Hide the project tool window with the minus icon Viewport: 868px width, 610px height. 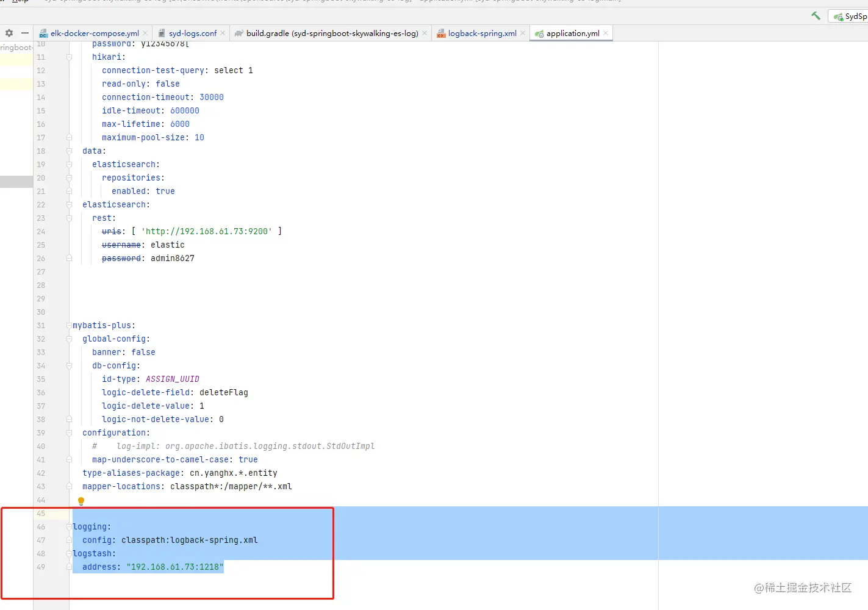[x=25, y=33]
